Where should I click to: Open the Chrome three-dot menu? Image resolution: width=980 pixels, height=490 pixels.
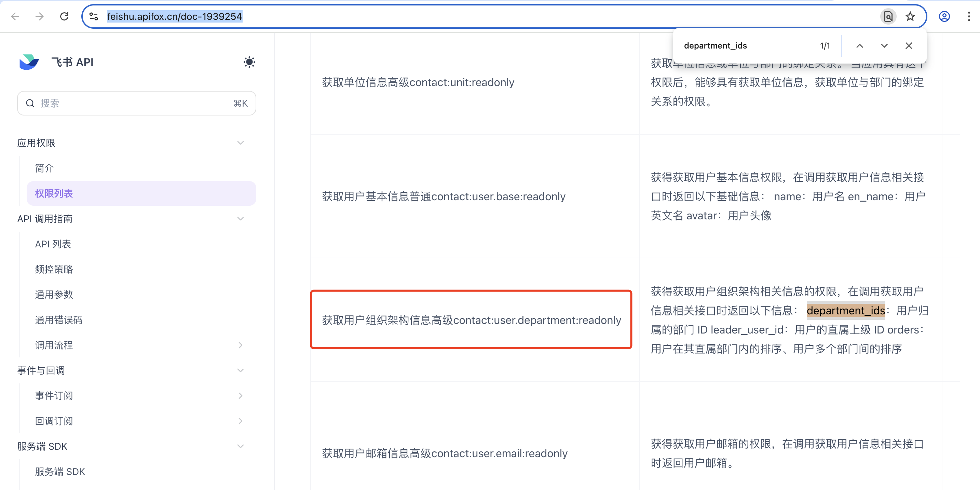point(969,16)
